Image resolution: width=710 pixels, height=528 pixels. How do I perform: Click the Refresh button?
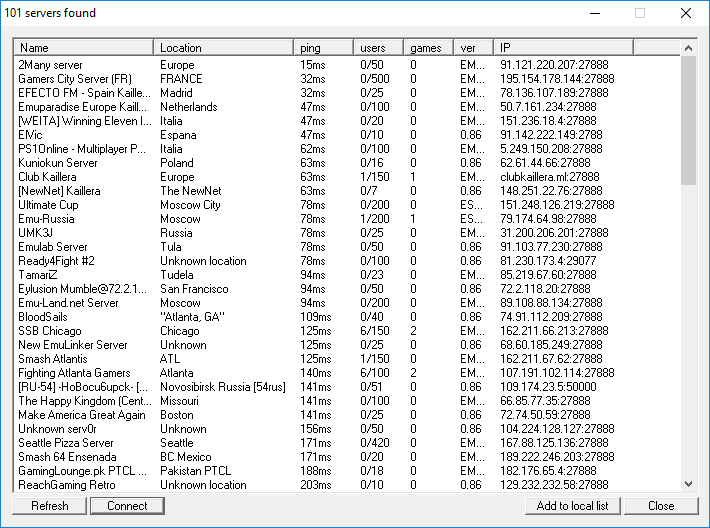(49, 506)
